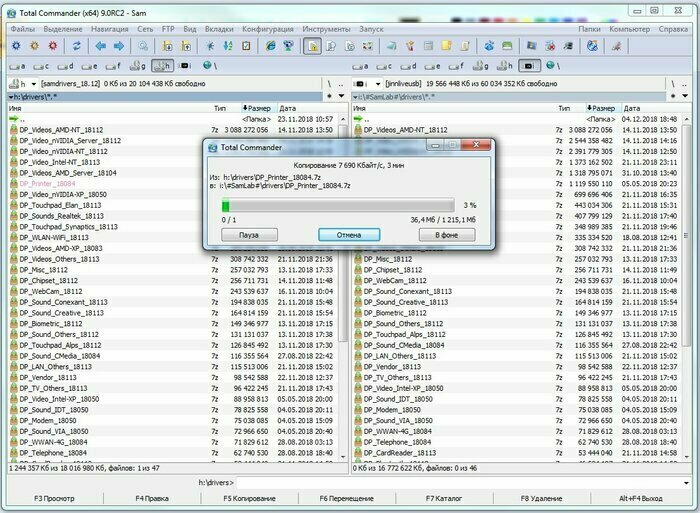
Task: Open right panel favorites asterisk button
Action: pos(673,96)
